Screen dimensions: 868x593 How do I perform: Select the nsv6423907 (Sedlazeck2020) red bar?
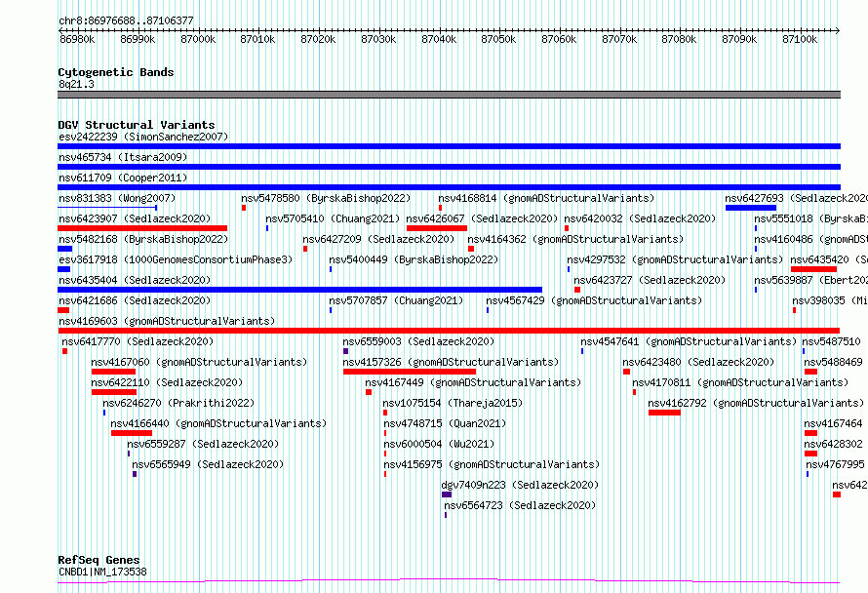coord(142,228)
